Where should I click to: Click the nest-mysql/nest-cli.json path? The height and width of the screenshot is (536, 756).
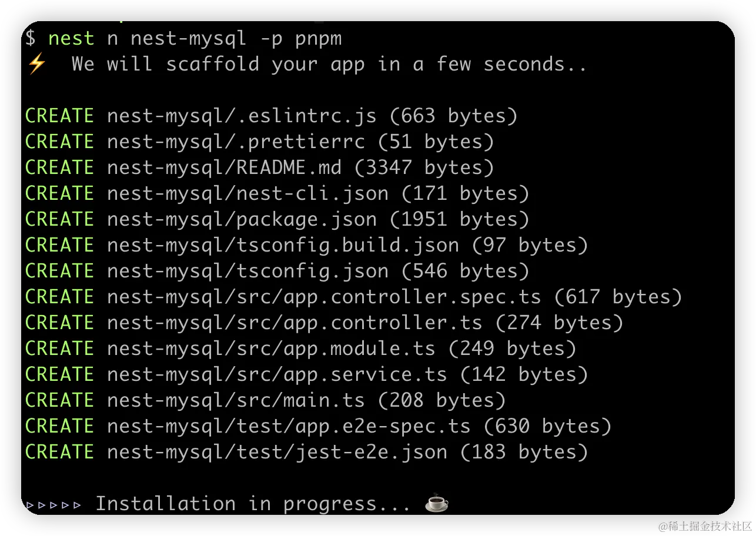click(247, 193)
